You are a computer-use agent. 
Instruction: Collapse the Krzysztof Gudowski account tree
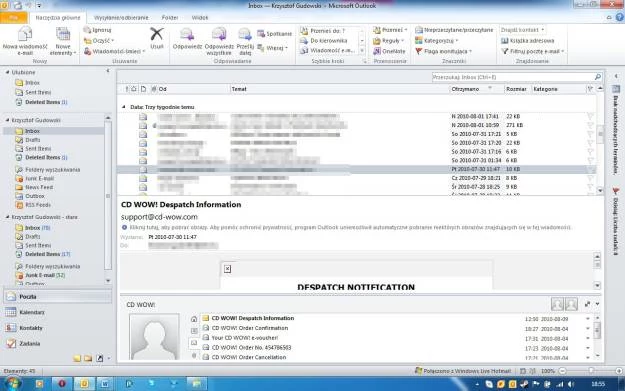(x=7, y=120)
